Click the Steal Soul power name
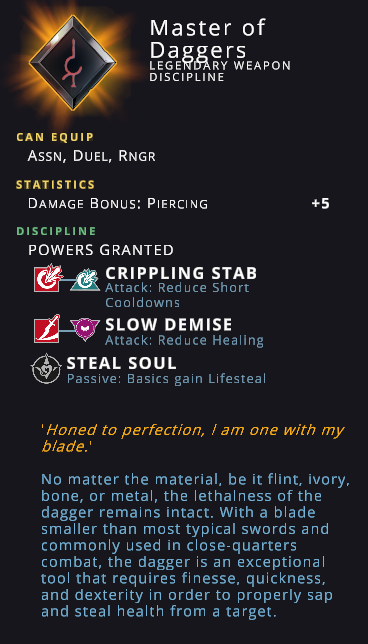The width and height of the screenshot is (368, 644). (x=122, y=363)
